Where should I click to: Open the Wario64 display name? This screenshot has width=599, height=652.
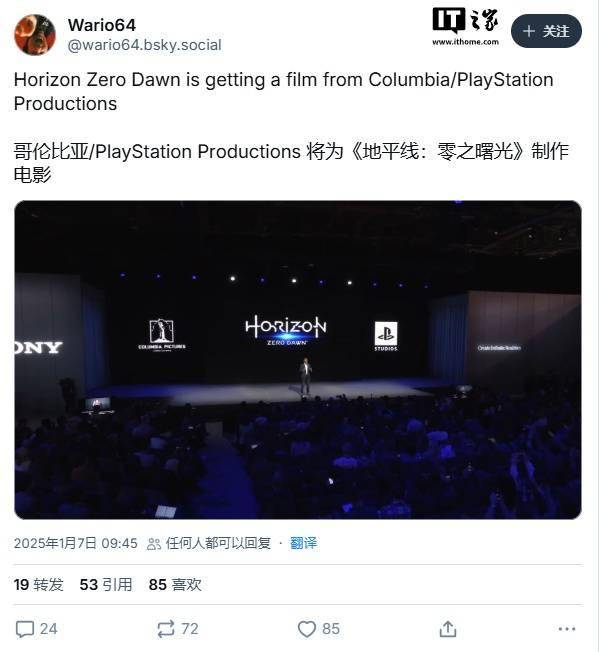tap(102, 25)
